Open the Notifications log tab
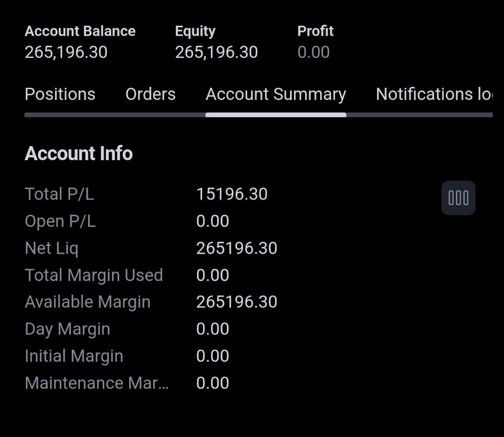 434,94
